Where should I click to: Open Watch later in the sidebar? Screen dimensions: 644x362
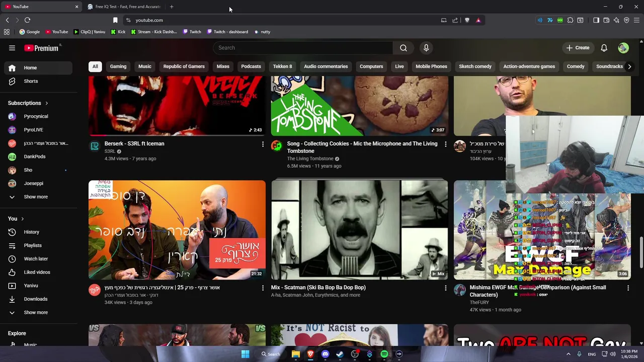click(x=38, y=258)
